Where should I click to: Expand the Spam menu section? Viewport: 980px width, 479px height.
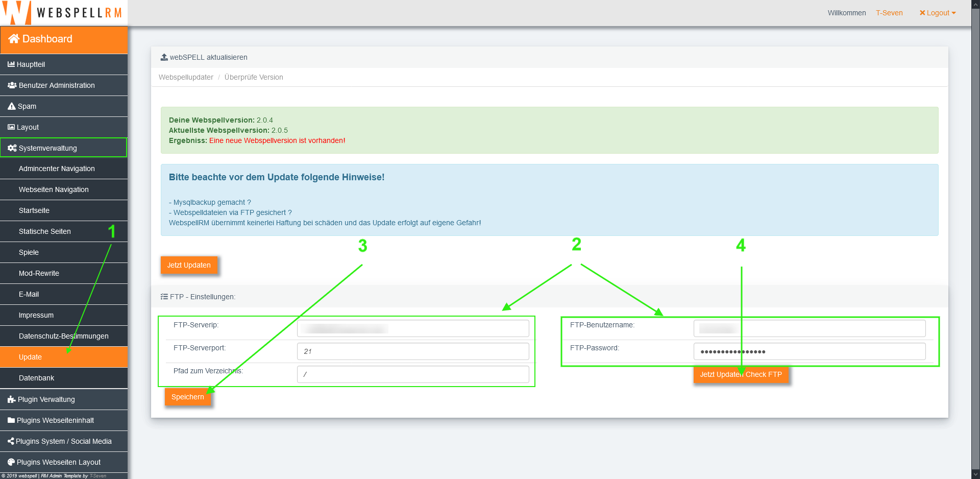64,106
